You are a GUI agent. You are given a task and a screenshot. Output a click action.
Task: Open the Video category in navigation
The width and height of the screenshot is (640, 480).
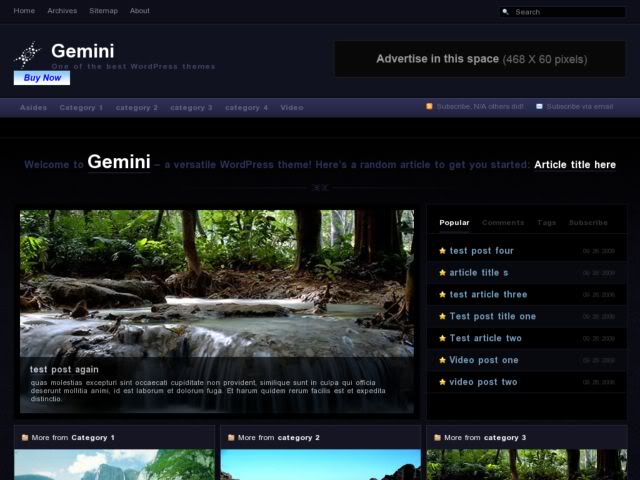[x=292, y=107]
